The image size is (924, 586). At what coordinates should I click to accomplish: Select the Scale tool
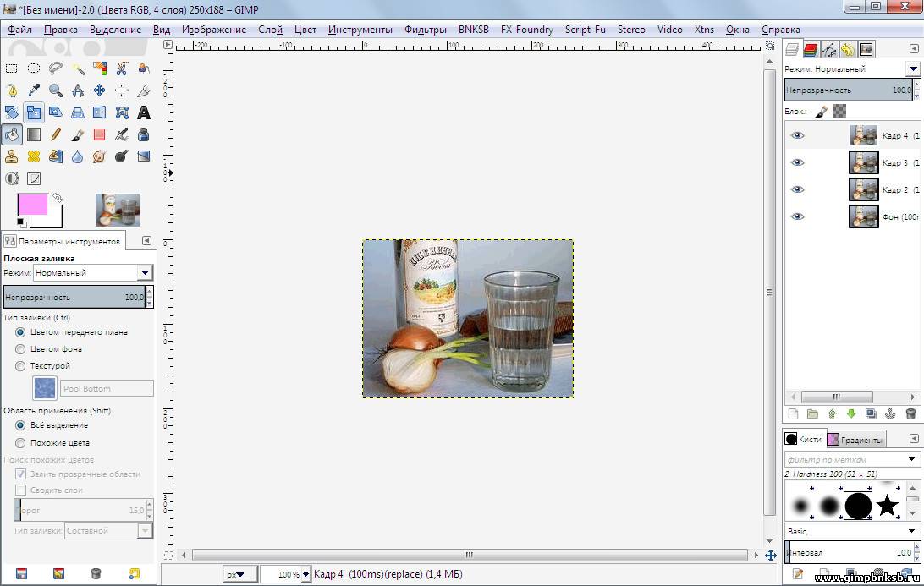coord(34,112)
